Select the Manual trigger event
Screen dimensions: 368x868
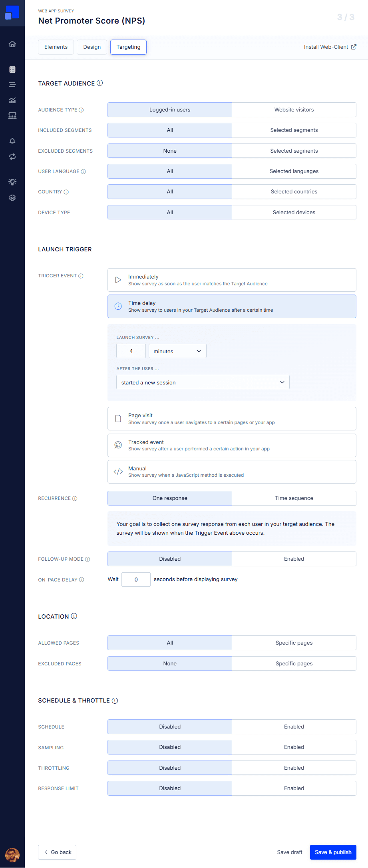pos(232,472)
